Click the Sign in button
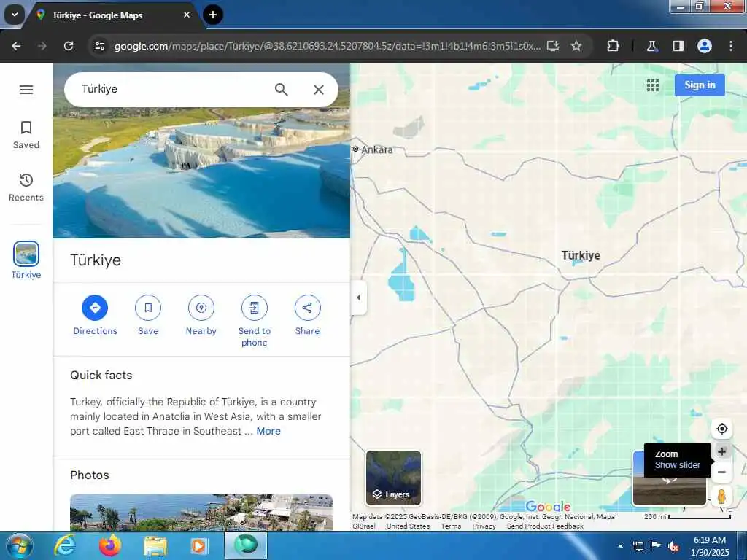The width and height of the screenshot is (747, 560). tap(700, 85)
